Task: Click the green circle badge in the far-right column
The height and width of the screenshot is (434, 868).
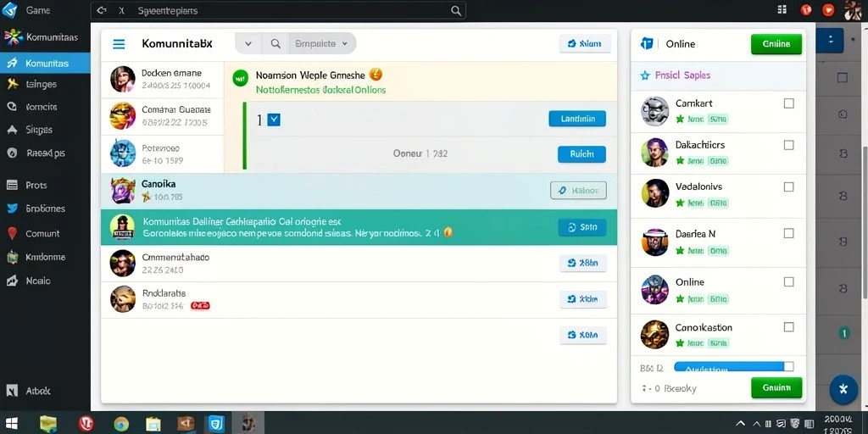Action: point(843,332)
